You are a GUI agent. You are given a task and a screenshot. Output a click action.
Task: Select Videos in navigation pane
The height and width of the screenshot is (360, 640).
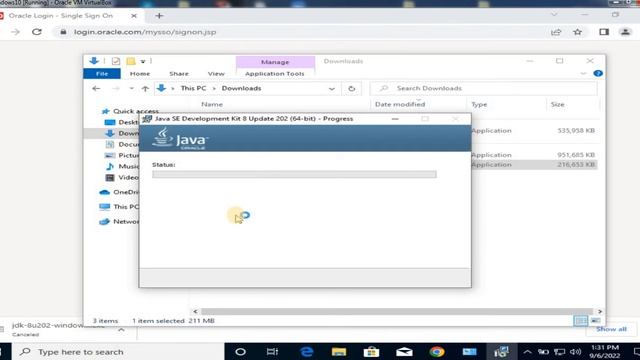122,177
